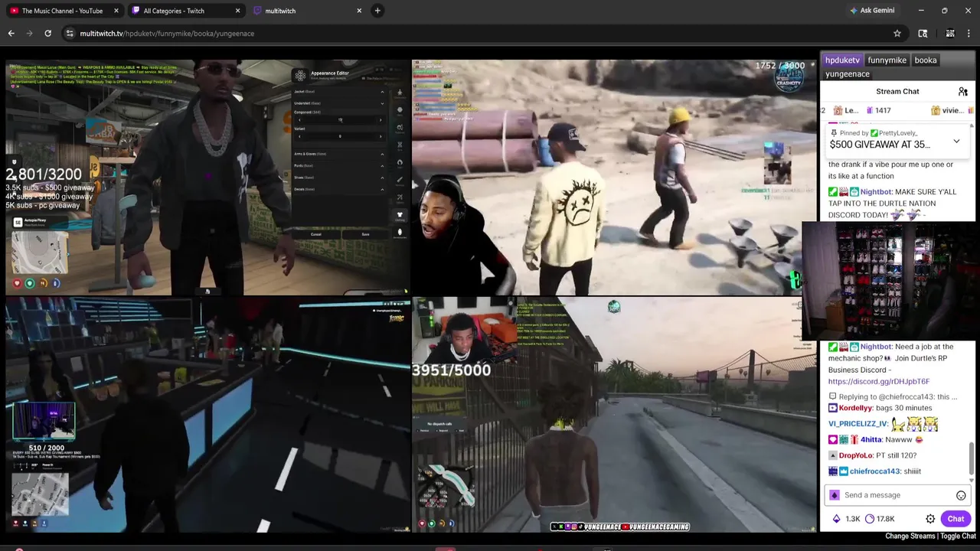Click the hpduketv stream video (top-left)
This screenshot has height=551, width=980.
[x=207, y=178]
